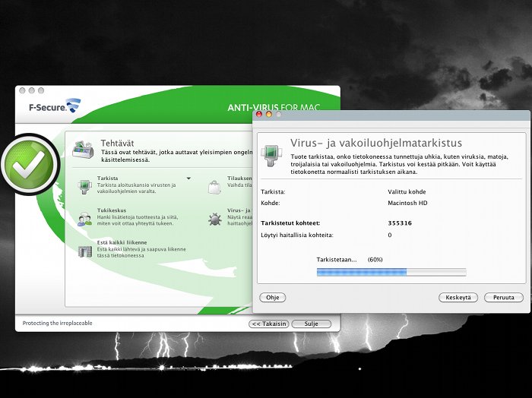Click the Tilauksen shopping bag icon
532x398 pixels.
click(214, 187)
